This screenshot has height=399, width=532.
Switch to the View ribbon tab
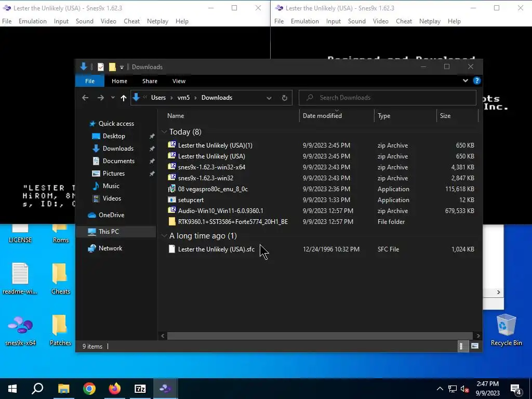click(x=179, y=81)
